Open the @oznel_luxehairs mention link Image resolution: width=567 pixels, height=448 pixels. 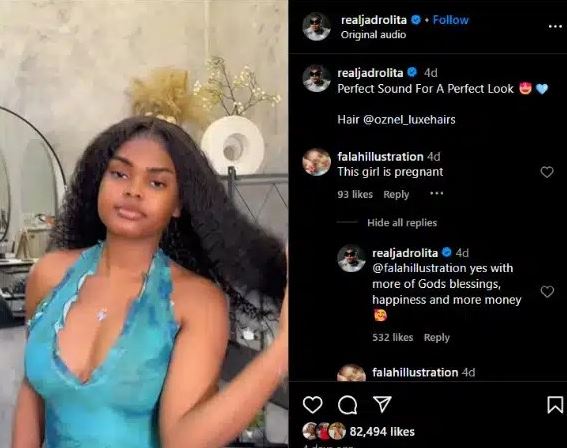pos(409,120)
